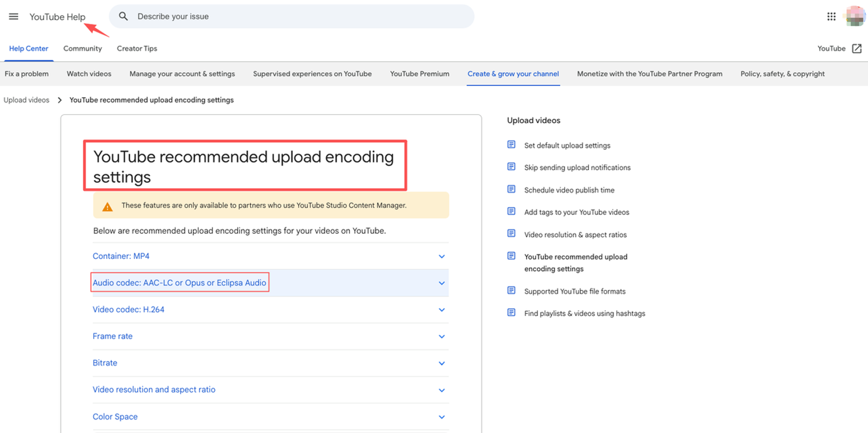Select Create & grow your channel
The width and height of the screenshot is (868, 433).
(x=513, y=74)
